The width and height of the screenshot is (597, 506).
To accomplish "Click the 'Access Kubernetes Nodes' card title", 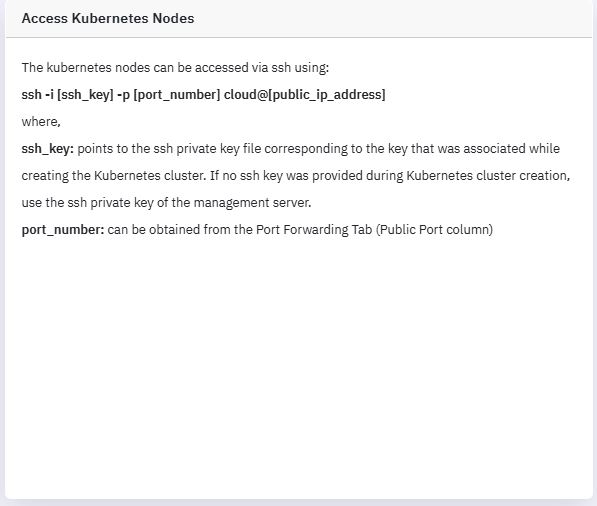I will (108, 18).
